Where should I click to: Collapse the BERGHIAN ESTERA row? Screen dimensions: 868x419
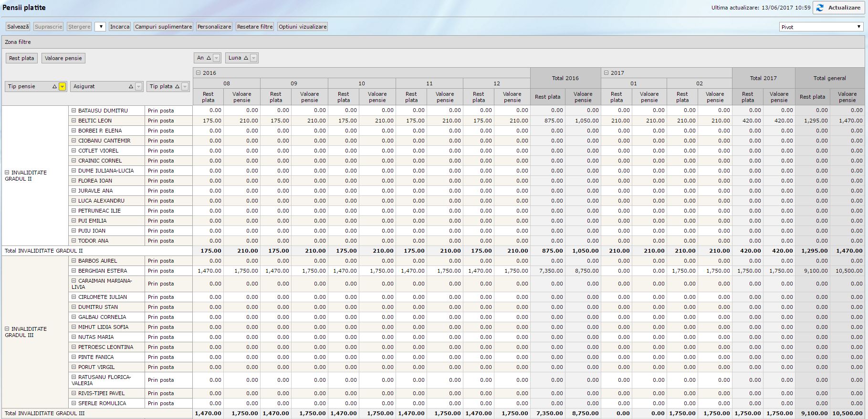point(74,271)
